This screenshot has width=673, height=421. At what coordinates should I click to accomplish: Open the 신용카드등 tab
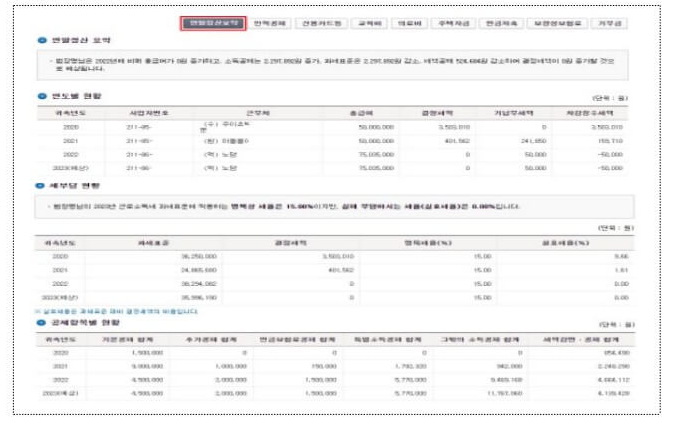321,23
